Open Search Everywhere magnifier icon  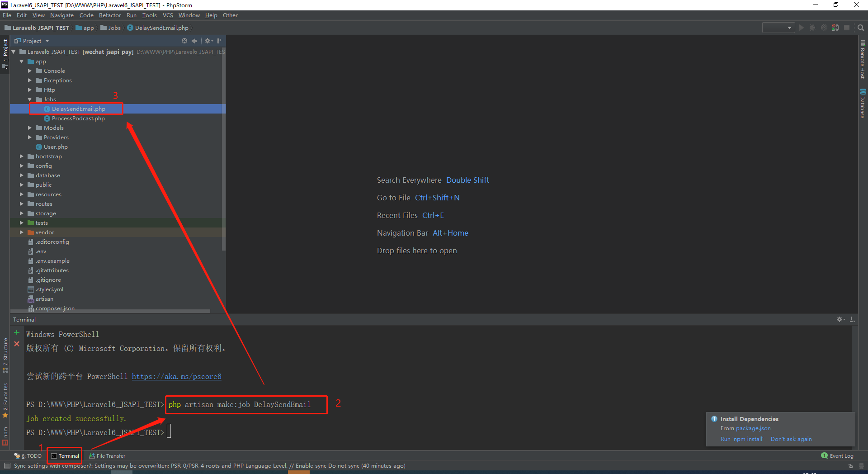coord(861,28)
